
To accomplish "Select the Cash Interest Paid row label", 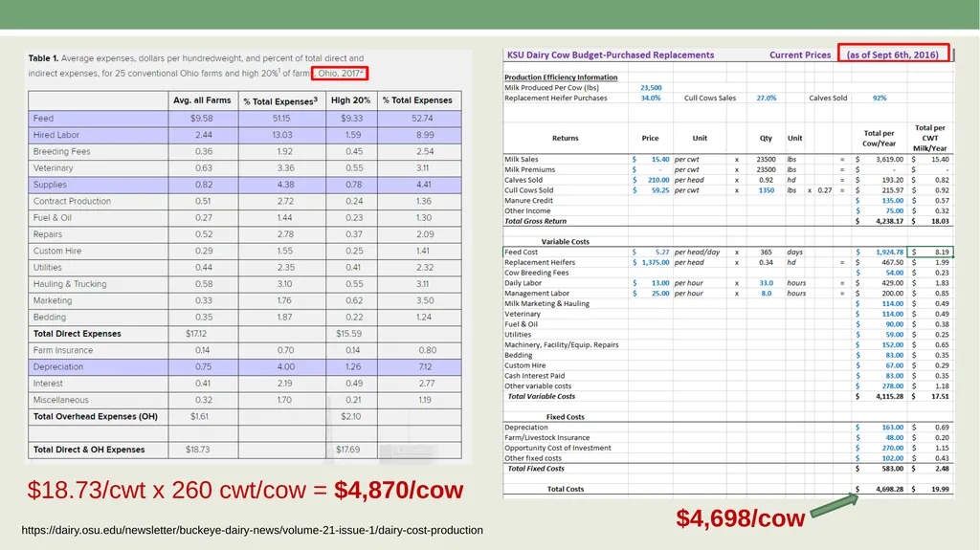I will [534, 376].
